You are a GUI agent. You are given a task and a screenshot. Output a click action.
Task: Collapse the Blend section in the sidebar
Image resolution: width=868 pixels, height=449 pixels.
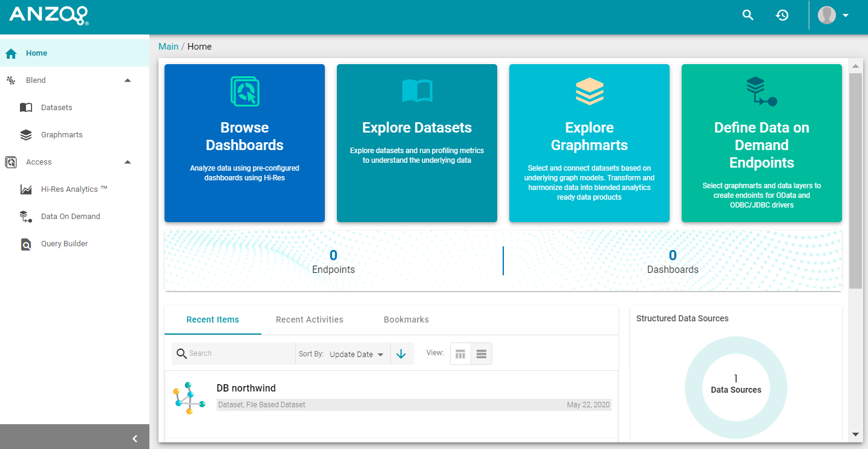tap(127, 79)
